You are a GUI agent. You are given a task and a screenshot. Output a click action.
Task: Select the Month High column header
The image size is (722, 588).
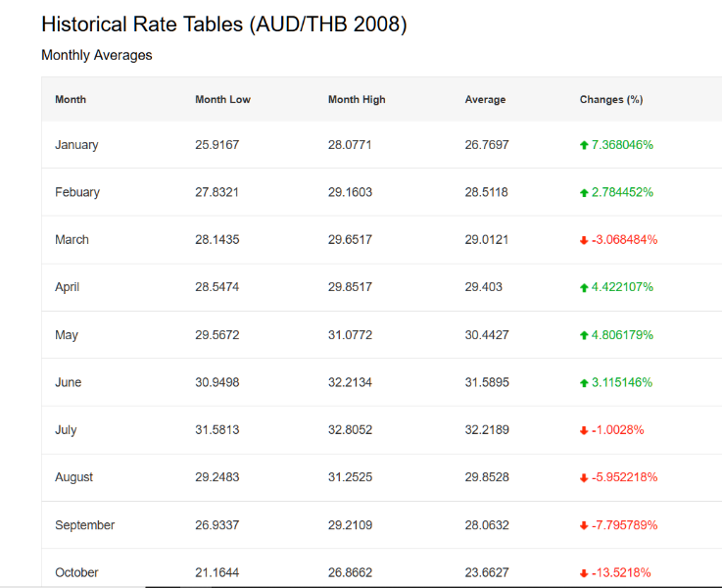pyautogui.click(x=357, y=99)
